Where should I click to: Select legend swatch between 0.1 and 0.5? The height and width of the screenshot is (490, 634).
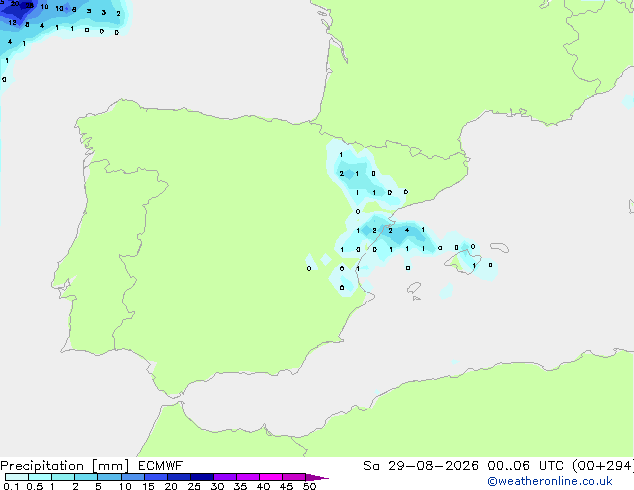17,477
